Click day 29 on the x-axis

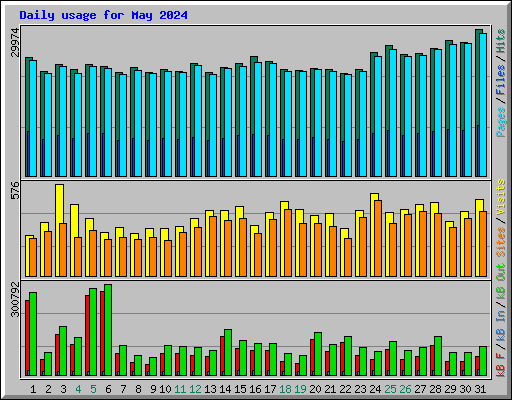point(450,389)
